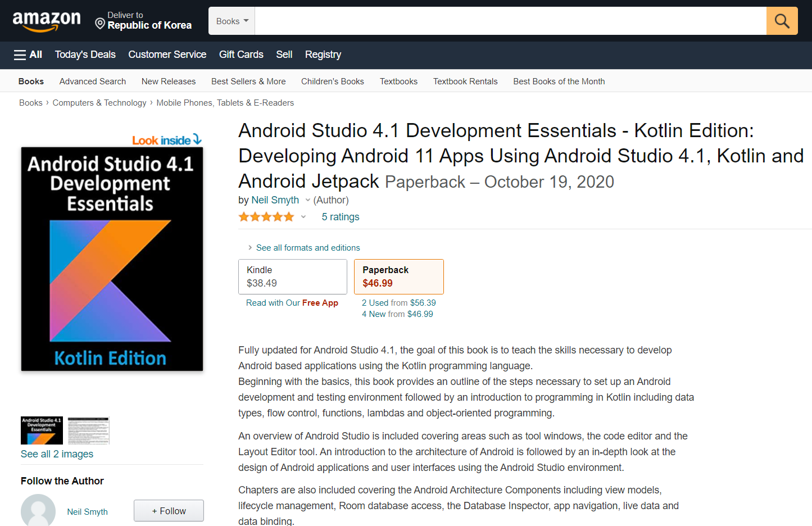Open 4 New from $46.99 offers
Image resolution: width=812 pixels, height=526 pixels.
(x=397, y=314)
